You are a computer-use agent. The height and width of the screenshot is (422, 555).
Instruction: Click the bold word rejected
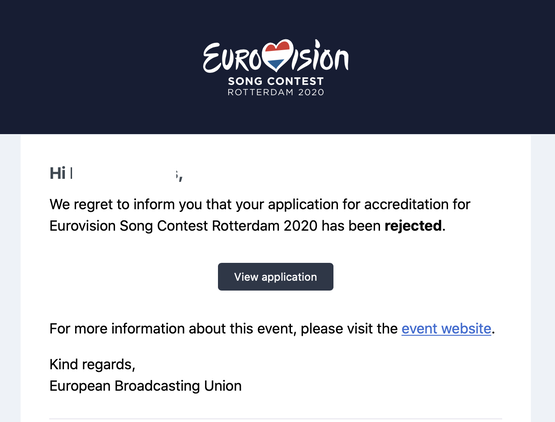413,226
